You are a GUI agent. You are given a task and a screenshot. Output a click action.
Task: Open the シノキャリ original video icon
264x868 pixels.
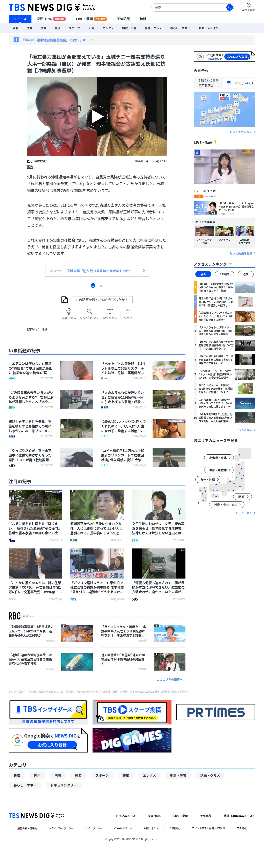coord(224,231)
